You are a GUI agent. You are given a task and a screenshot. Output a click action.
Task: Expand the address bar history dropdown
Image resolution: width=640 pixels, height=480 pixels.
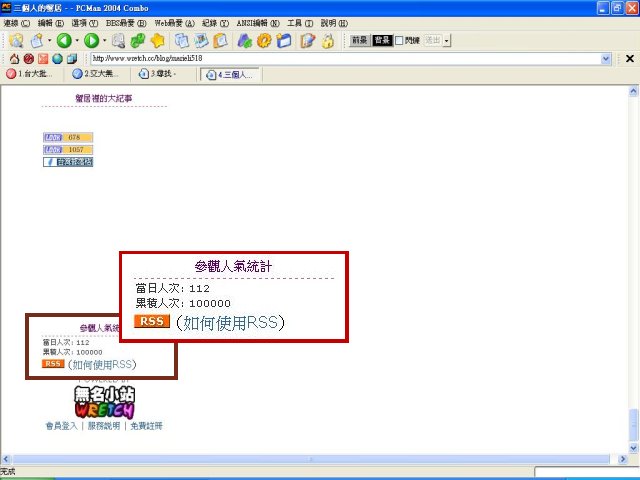(606, 59)
